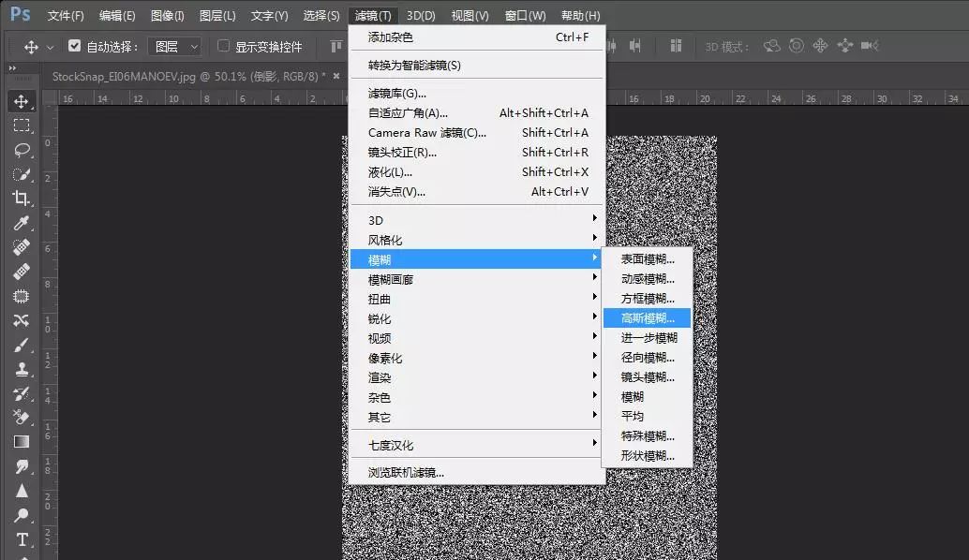Open the 图层 auto-select dropdown
969x560 pixels.
point(175,46)
